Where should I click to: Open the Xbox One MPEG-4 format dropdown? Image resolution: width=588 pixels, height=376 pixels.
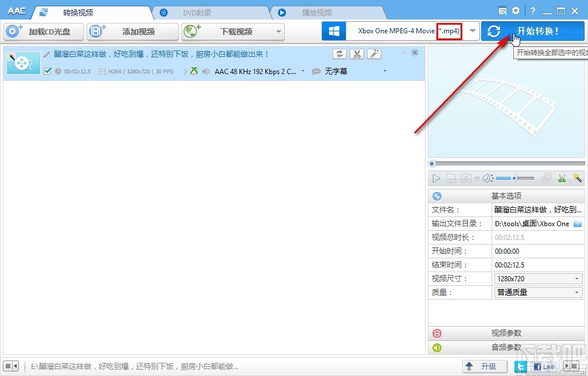pos(472,31)
